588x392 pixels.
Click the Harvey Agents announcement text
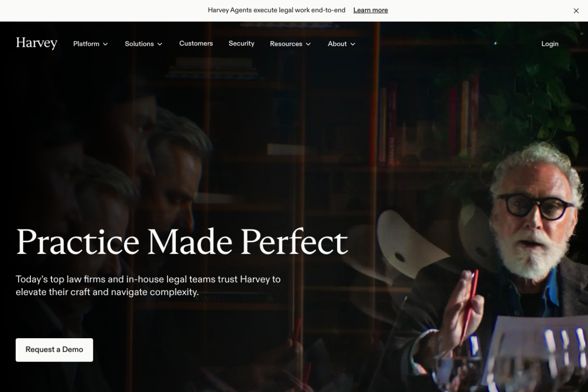click(277, 10)
